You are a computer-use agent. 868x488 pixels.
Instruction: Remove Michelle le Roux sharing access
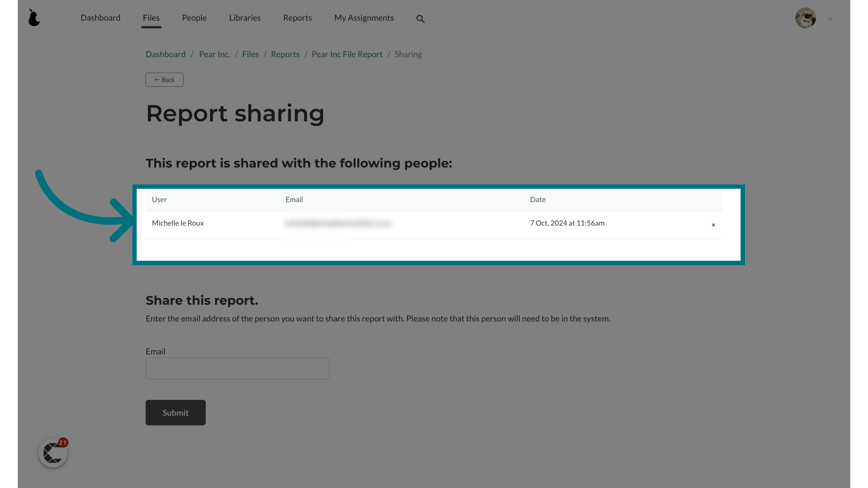(x=713, y=225)
